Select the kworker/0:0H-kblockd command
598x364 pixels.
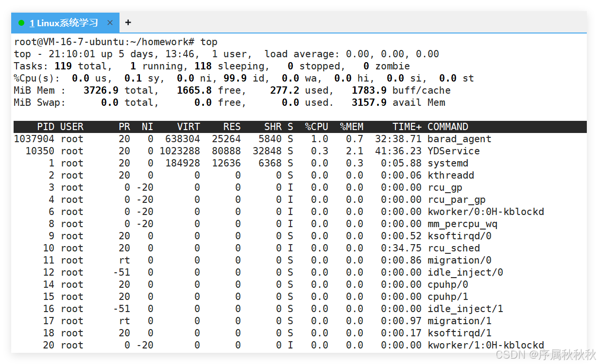[486, 212]
